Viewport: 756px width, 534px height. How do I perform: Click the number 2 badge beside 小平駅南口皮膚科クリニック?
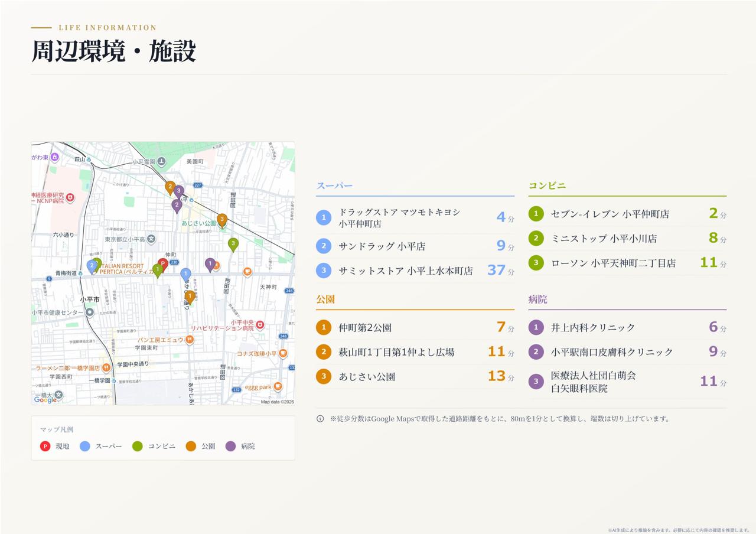pos(536,352)
